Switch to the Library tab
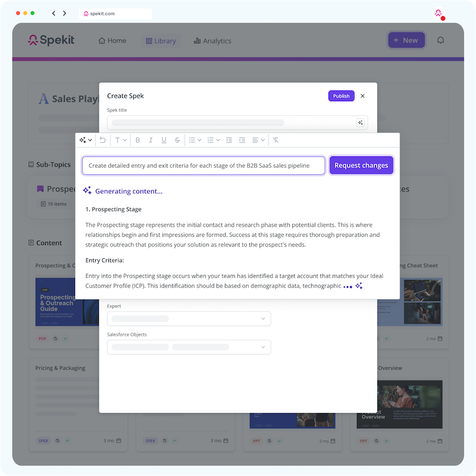 coord(161,40)
